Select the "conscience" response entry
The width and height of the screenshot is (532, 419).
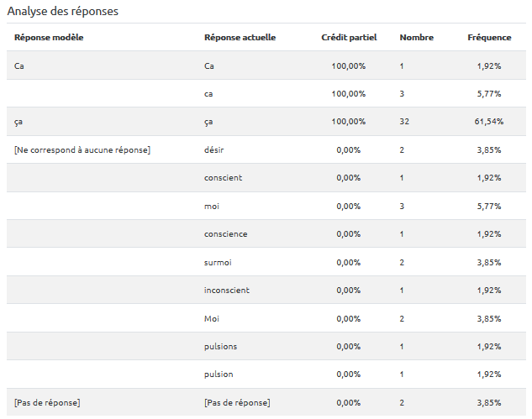[225, 234]
